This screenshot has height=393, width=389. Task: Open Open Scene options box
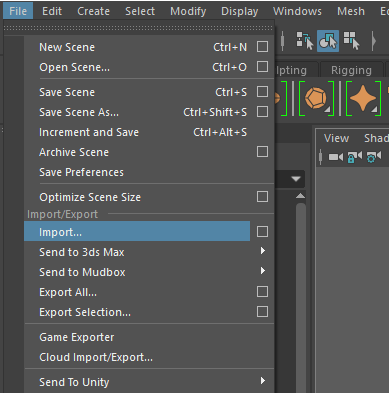coord(262,67)
